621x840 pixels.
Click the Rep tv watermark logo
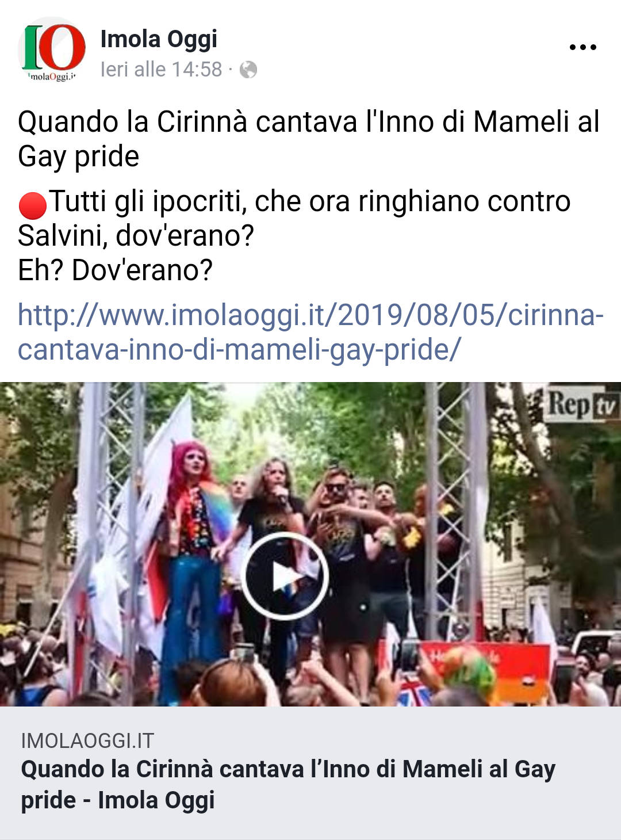pos(582,406)
